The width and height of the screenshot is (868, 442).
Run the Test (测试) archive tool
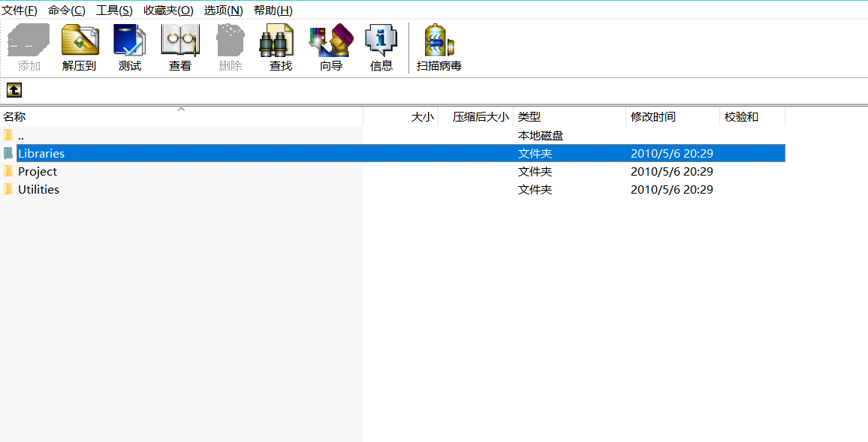[x=130, y=40]
